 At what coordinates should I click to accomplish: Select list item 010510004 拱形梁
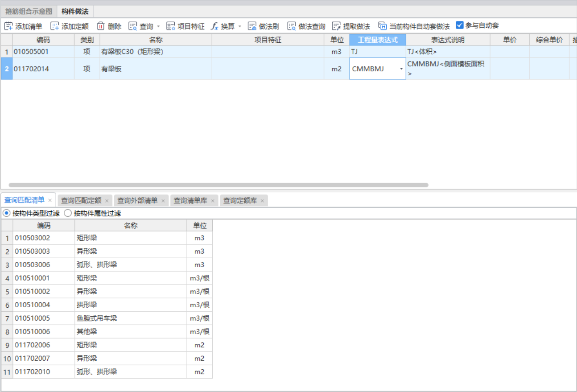[107, 305]
